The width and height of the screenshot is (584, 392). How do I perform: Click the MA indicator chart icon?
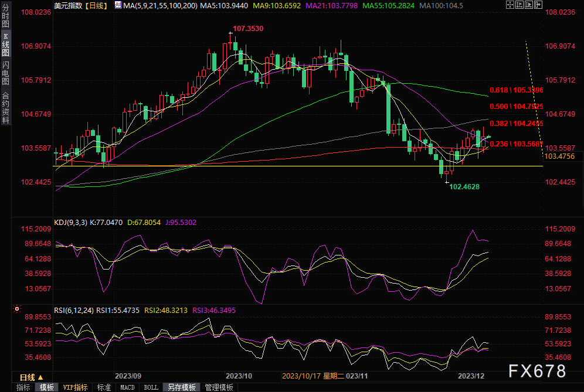pos(118,5)
